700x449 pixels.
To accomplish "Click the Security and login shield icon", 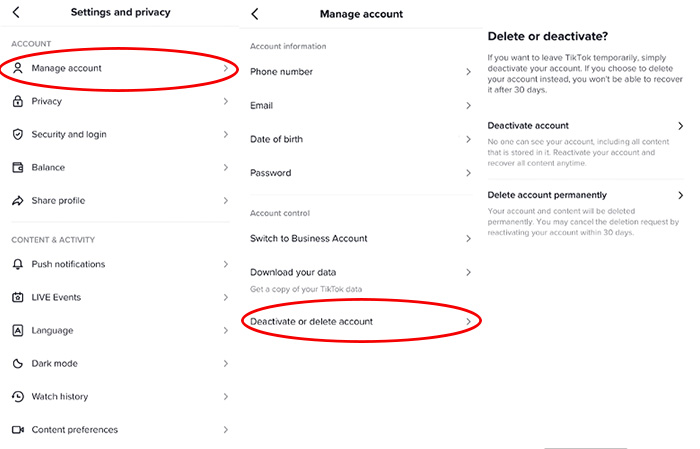I will click(x=17, y=134).
